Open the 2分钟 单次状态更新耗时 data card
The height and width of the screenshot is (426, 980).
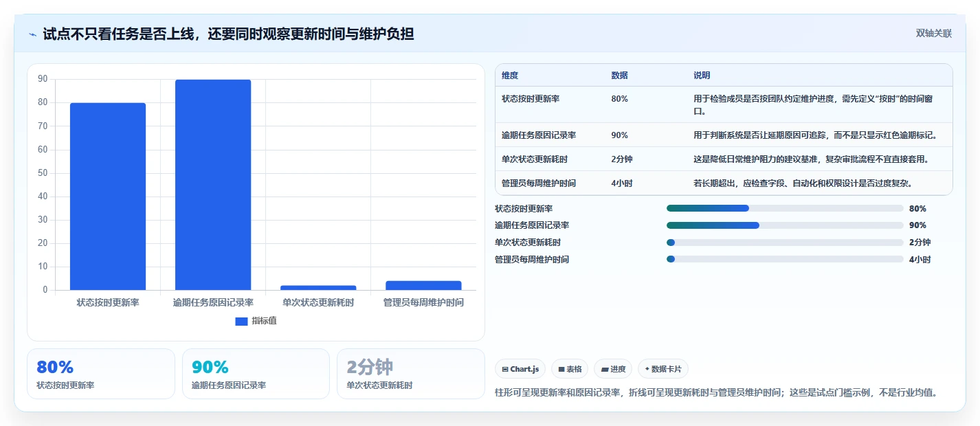pyautogui.click(x=411, y=374)
